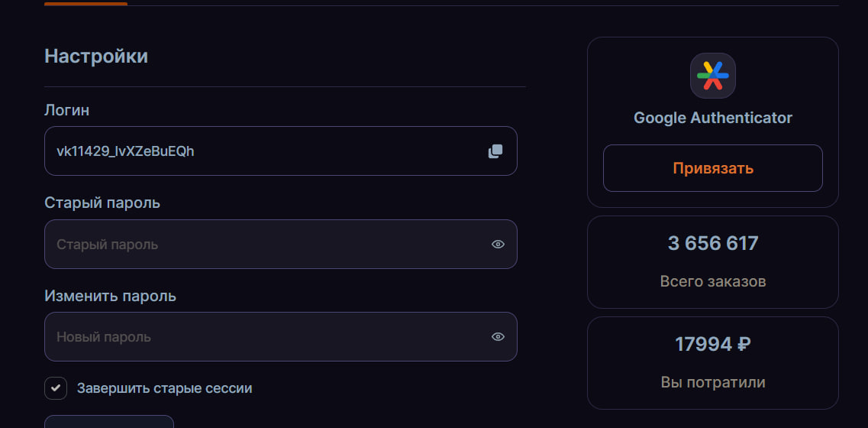Click the Всего заказов caption

click(x=713, y=281)
